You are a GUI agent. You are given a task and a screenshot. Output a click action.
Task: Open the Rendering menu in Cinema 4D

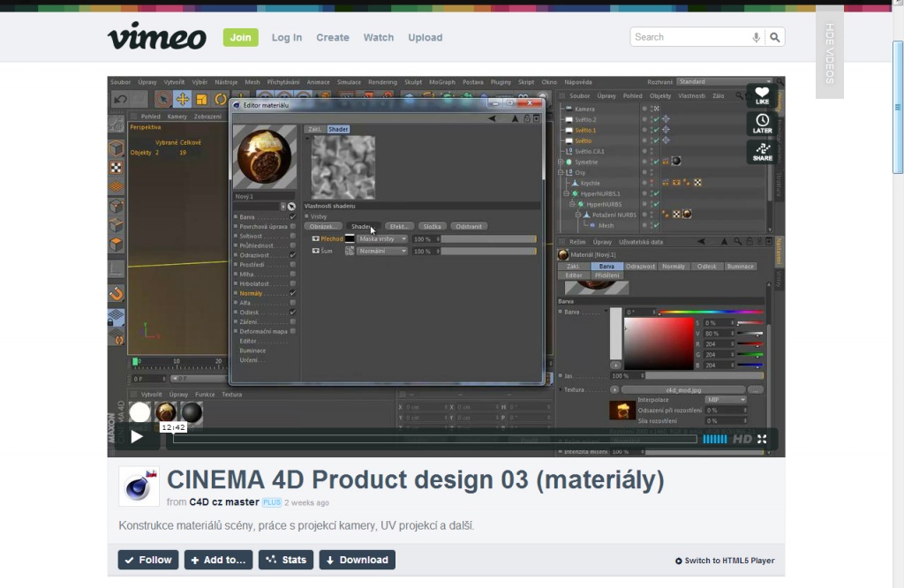pyautogui.click(x=382, y=82)
